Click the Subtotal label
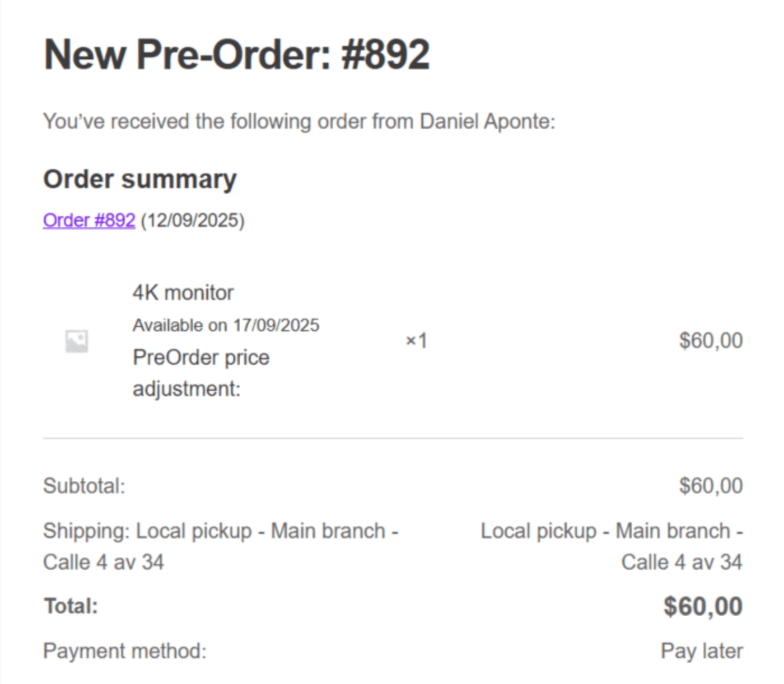This screenshot has width=784, height=684. (84, 486)
